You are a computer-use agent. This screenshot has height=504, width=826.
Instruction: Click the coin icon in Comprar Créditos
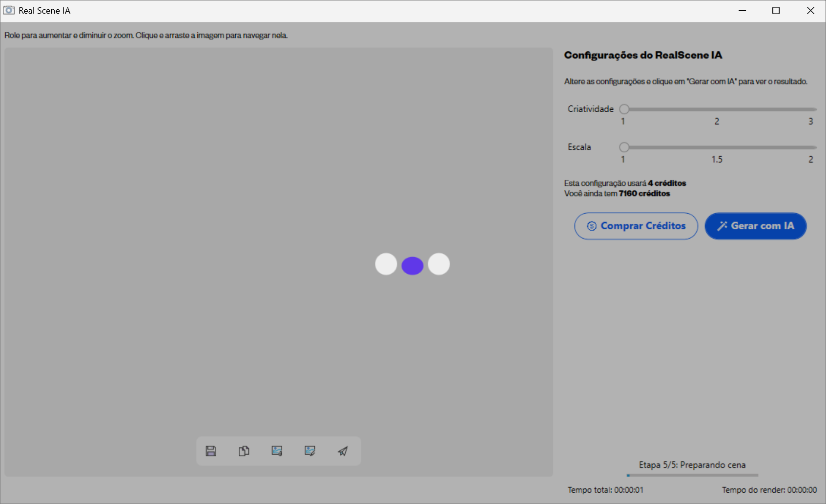pos(592,226)
